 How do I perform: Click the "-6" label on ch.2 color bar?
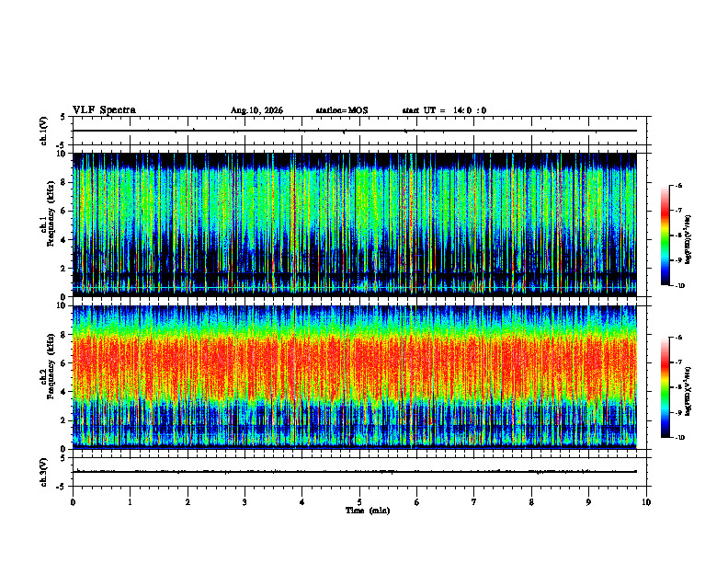point(679,338)
